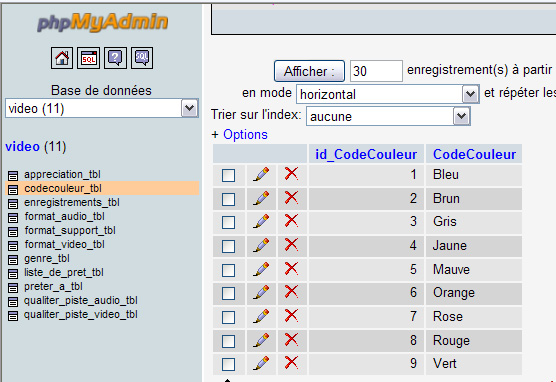Open the phpMyAdmin home icon

click(x=62, y=58)
